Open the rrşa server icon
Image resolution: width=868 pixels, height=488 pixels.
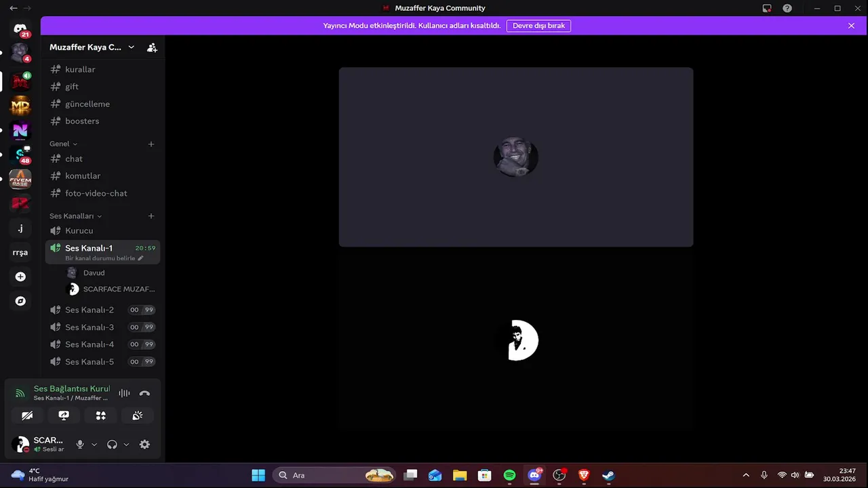(20, 252)
